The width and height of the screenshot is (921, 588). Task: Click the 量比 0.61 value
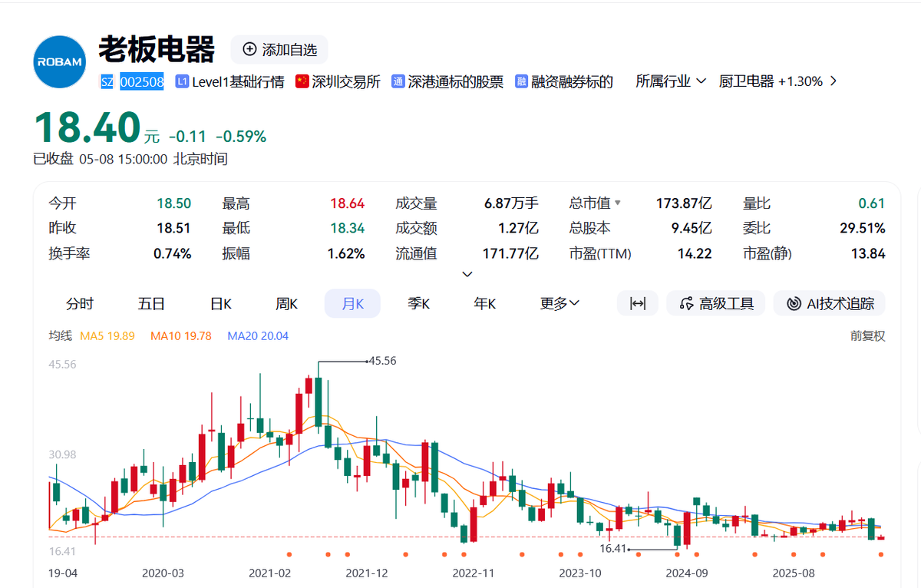(x=872, y=203)
